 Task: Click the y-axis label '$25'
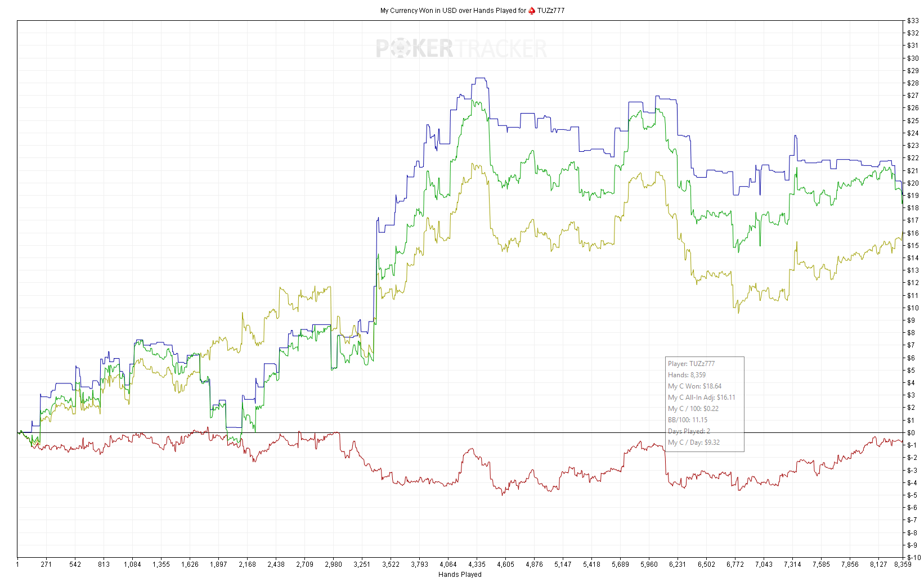pos(913,121)
